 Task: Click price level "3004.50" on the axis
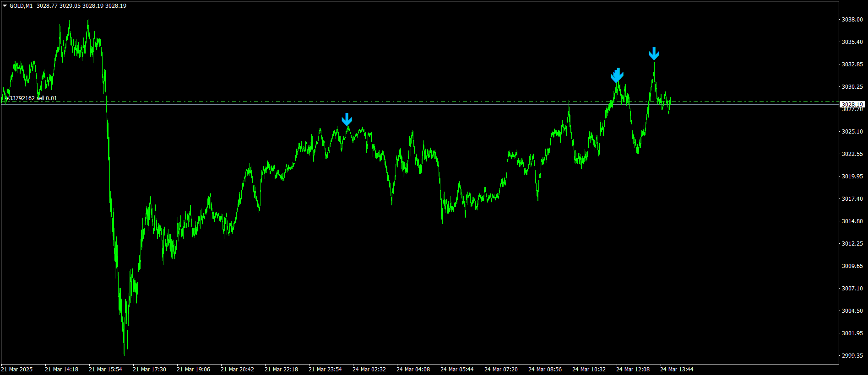[852, 311]
